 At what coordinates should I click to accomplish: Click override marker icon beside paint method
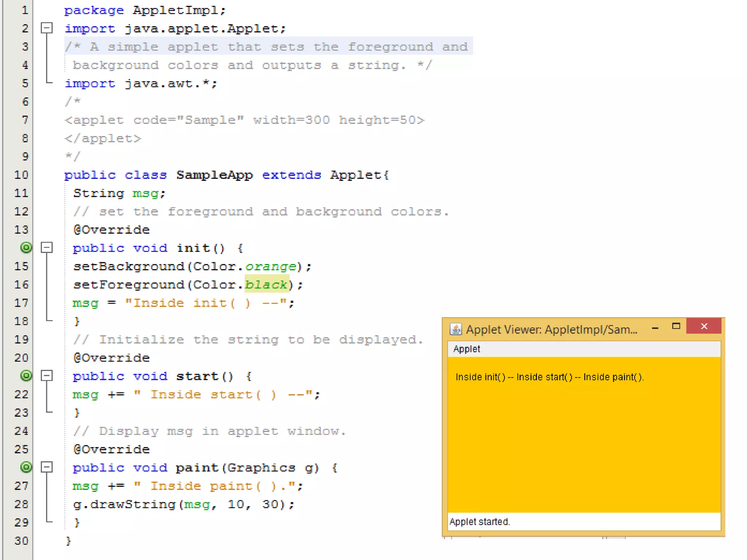[26, 467]
